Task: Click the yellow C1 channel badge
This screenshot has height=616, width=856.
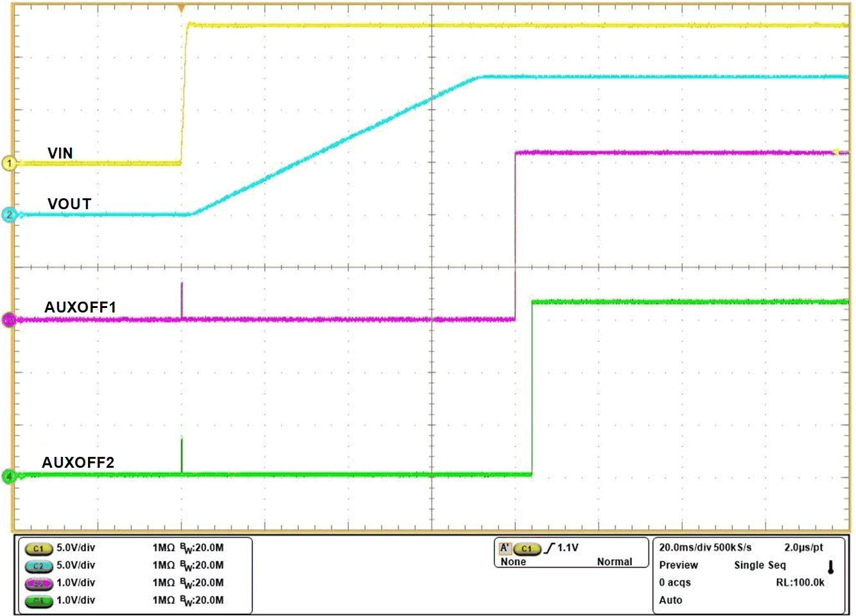Action: [x=39, y=549]
